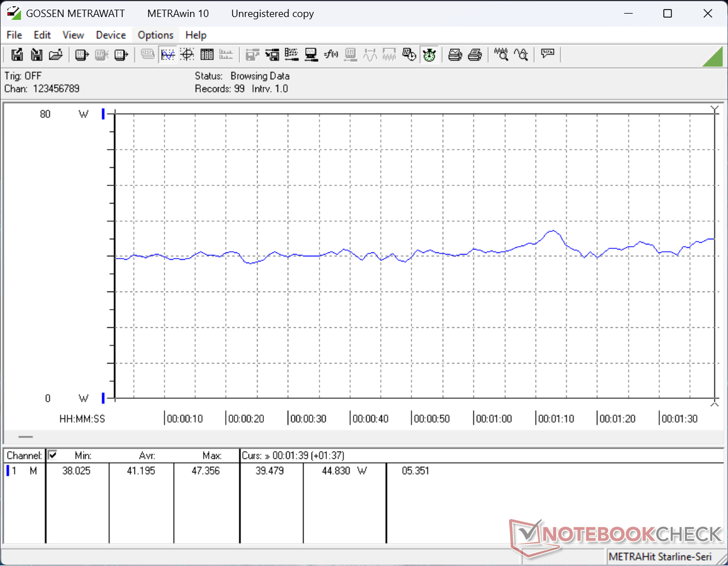Uncheck the Channel checkbox in the table header
The height and width of the screenshot is (566, 728).
pyautogui.click(x=53, y=455)
